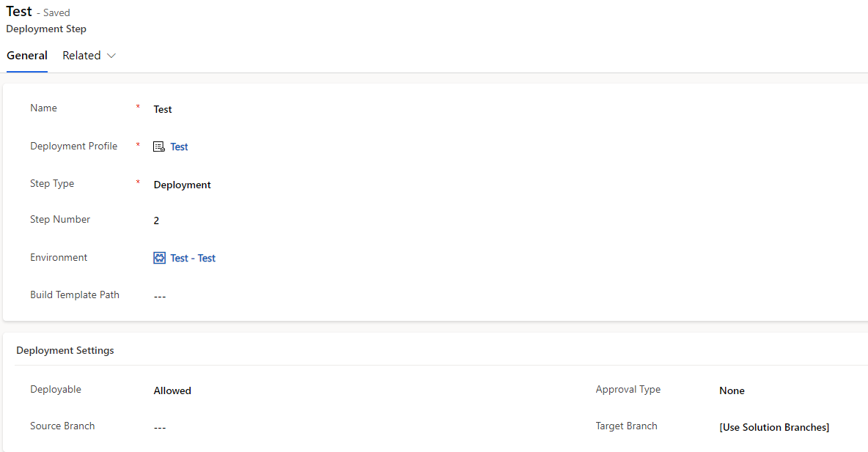Open the Related tab

[x=81, y=55]
